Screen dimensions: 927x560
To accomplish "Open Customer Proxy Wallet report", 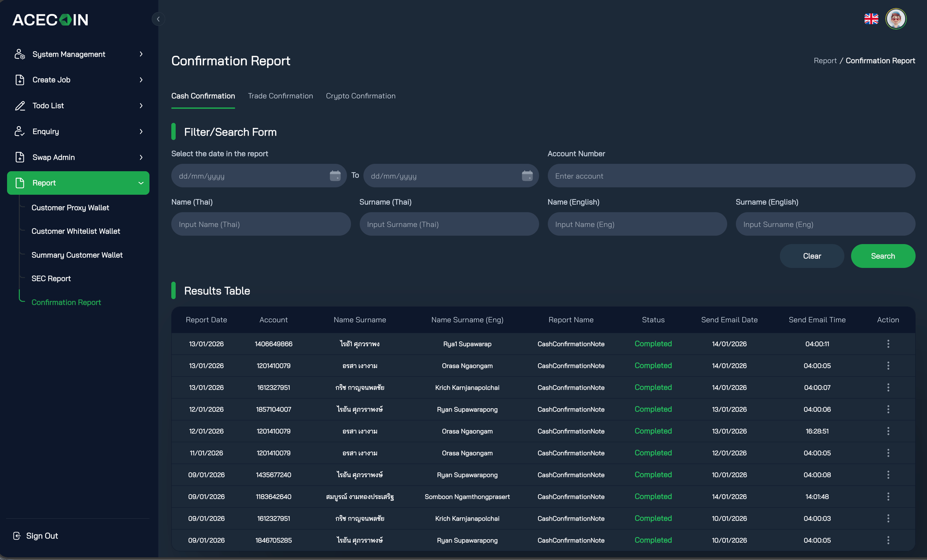I will point(70,207).
